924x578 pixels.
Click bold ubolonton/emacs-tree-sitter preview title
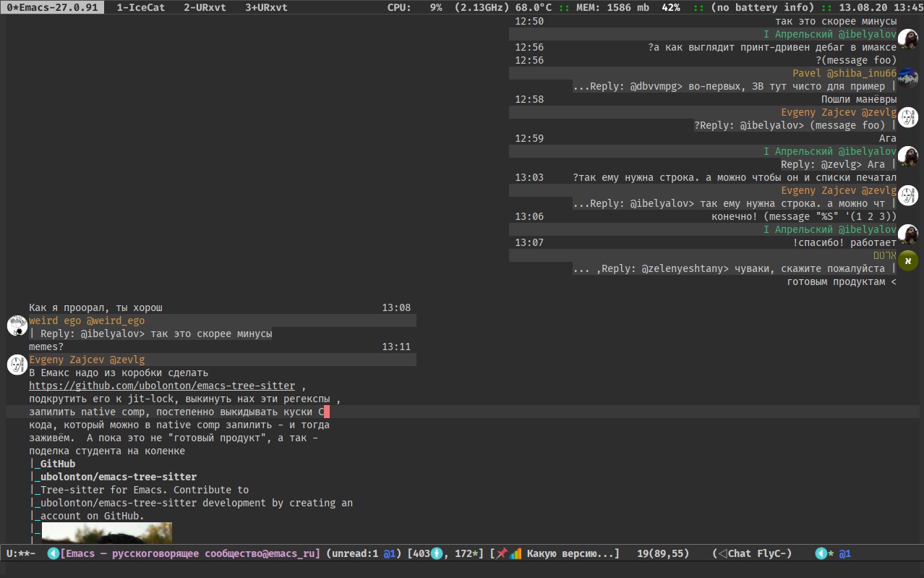pyautogui.click(x=119, y=477)
